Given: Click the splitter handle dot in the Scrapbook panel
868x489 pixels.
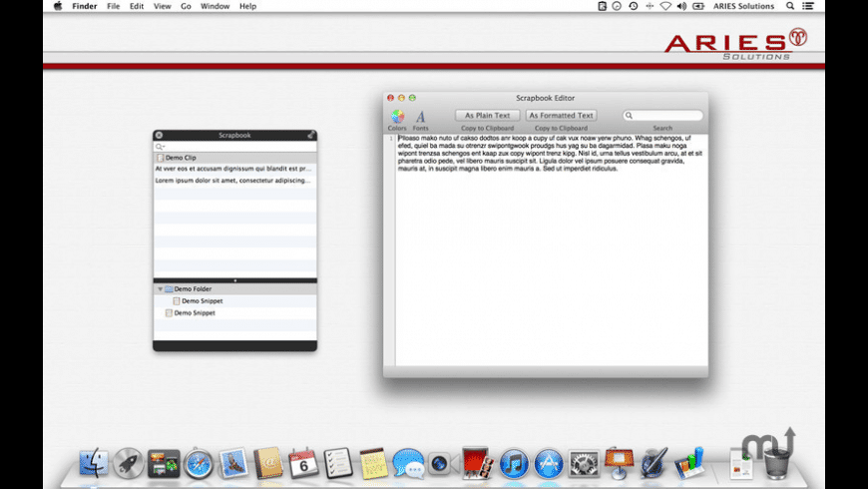Looking at the screenshot, I should (234, 280).
